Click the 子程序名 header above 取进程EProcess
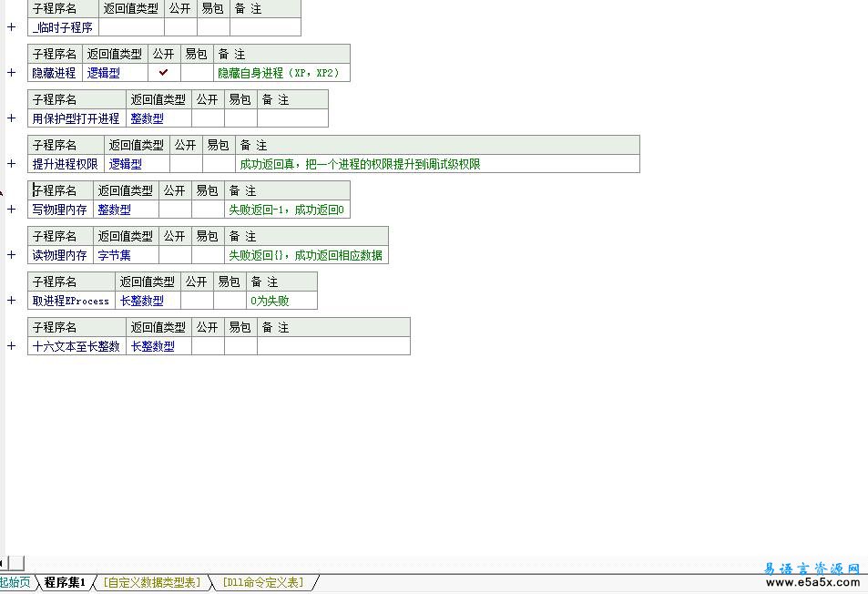 [x=71, y=282]
